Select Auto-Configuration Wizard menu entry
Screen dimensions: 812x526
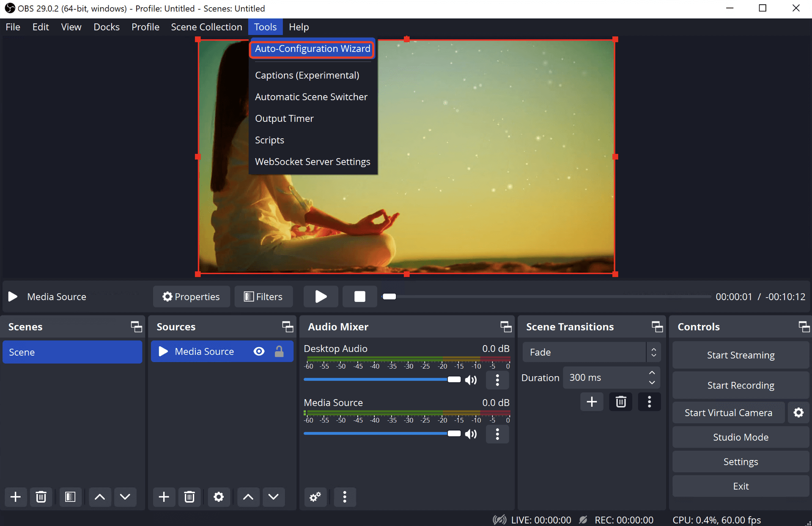pos(312,49)
